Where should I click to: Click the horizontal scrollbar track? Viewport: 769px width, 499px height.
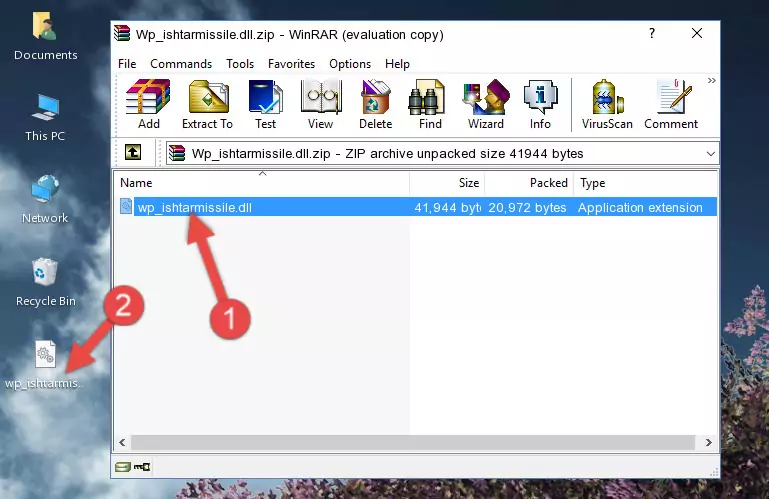click(413, 443)
